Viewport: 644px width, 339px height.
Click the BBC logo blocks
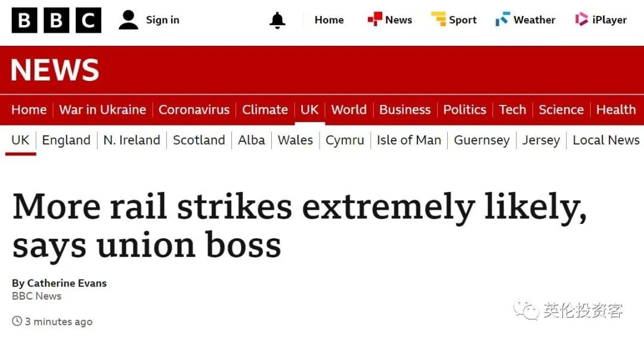56,20
